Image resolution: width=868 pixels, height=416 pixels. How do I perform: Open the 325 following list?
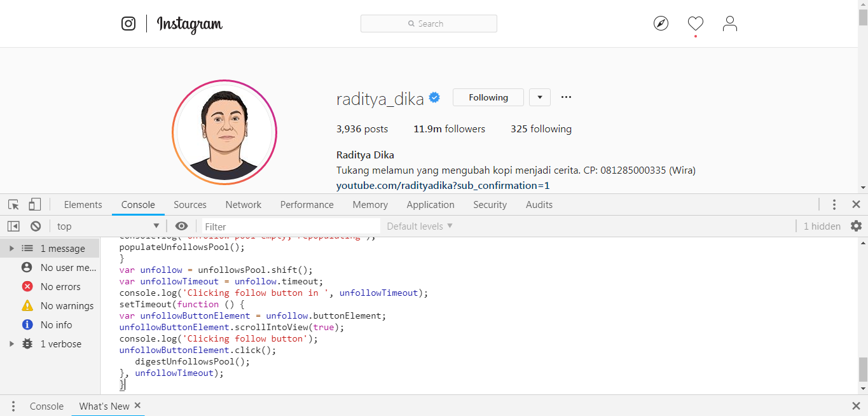pyautogui.click(x=541, y=129)
